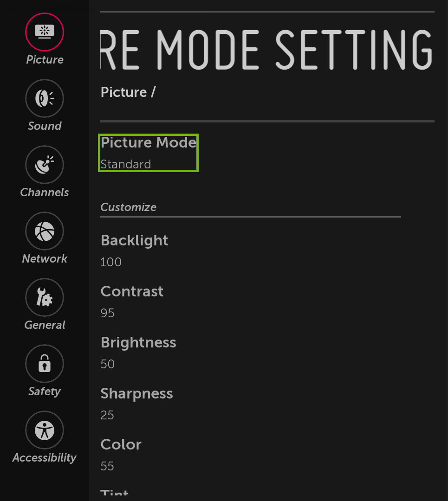
Task: Click the Safety padlock icon
Action: 44,364
